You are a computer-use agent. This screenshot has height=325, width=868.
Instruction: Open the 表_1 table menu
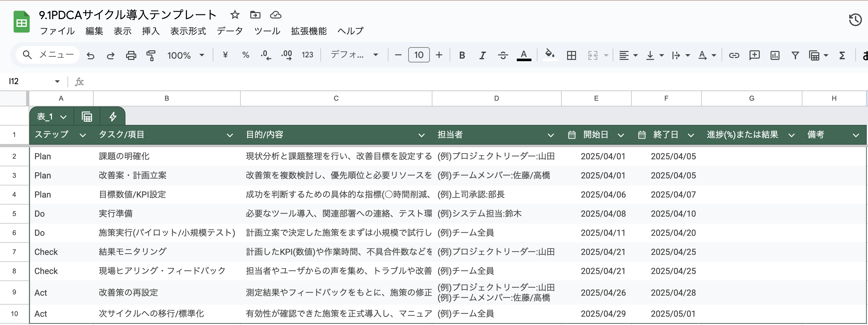coord(51,116)
